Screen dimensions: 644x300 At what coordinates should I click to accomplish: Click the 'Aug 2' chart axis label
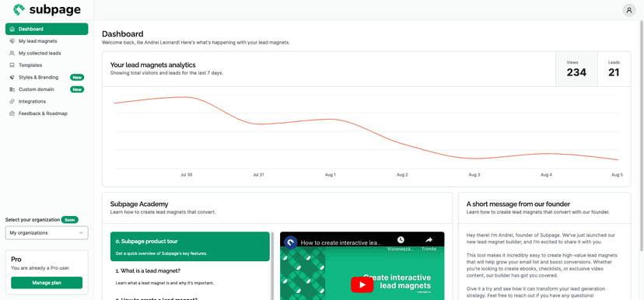point(402,175)
